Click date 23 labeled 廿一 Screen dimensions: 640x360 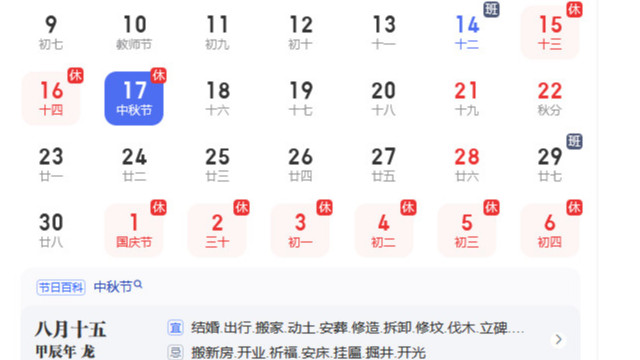[51, 164]
